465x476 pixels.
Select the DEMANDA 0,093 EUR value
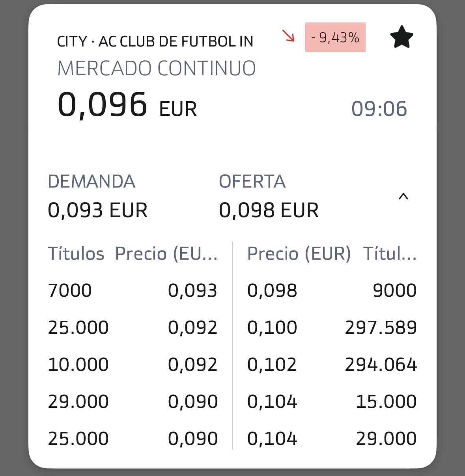coord(97,210)
